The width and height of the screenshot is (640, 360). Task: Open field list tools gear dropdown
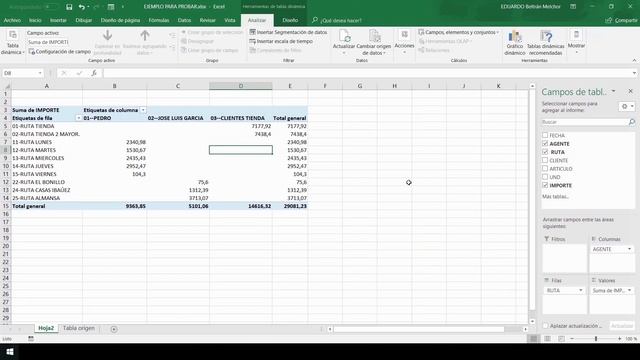(627, 107)
